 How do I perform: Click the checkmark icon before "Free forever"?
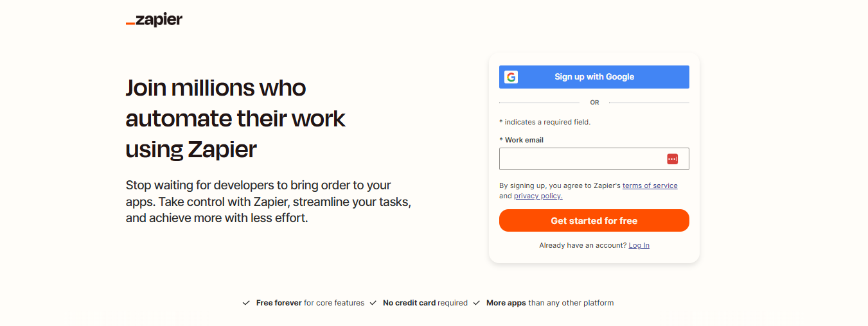[x=246, y=303]
